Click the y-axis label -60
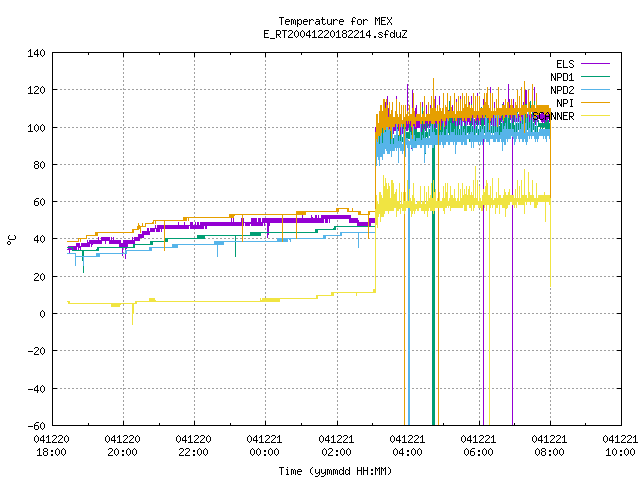 coord(36,426)
